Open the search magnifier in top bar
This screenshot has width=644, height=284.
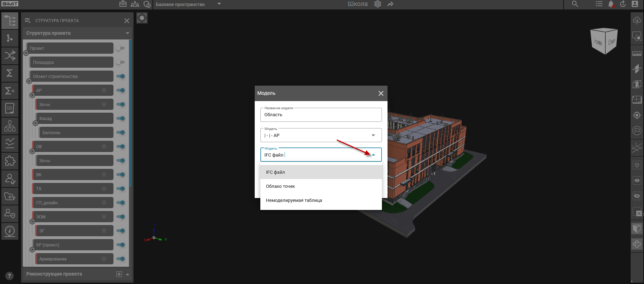pos(575,4)
